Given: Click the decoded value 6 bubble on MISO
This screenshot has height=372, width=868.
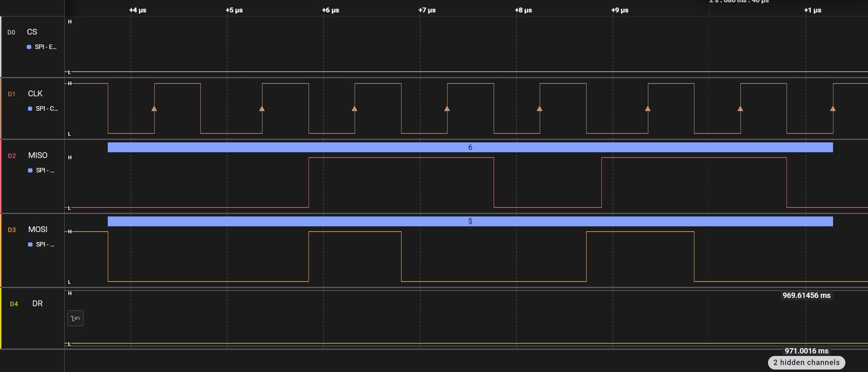Looking at the screenshot, I should point(470,147).
